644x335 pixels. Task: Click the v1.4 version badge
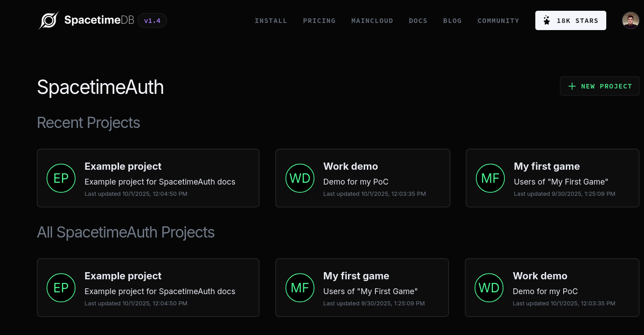coord(152,20)
